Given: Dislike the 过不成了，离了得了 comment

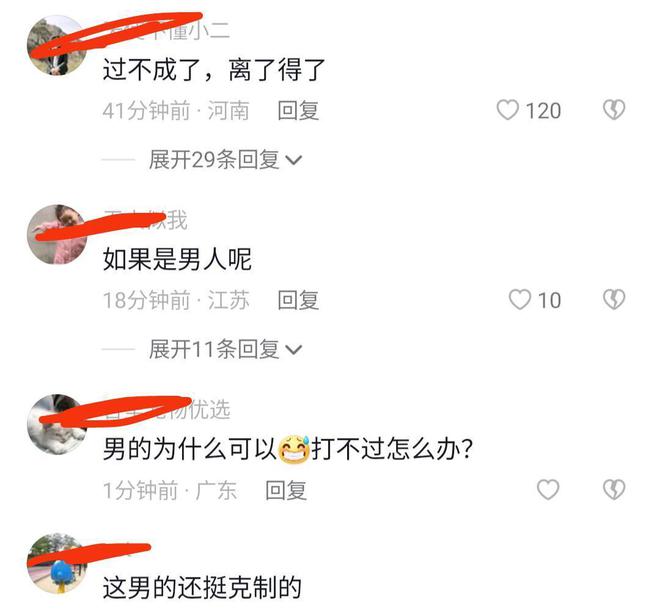Looking at the screenshot, I should click(x=614, y=110).
